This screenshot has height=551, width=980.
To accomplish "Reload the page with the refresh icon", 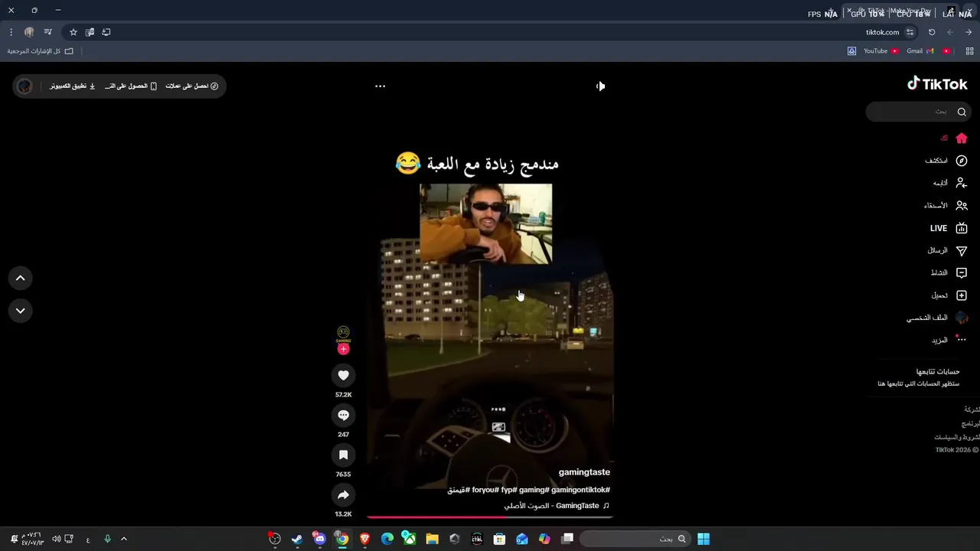I will (932, 32).
